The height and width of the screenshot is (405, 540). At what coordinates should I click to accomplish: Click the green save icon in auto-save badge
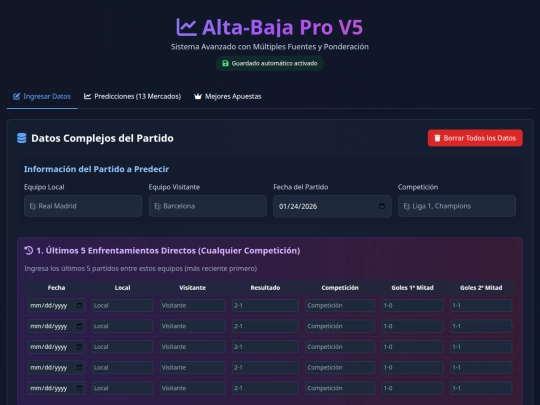click(x=225, y=63)
